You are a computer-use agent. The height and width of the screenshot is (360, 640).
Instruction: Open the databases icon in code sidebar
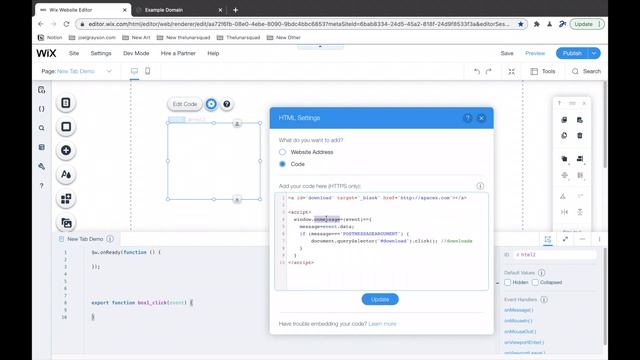tap(41, 147)
